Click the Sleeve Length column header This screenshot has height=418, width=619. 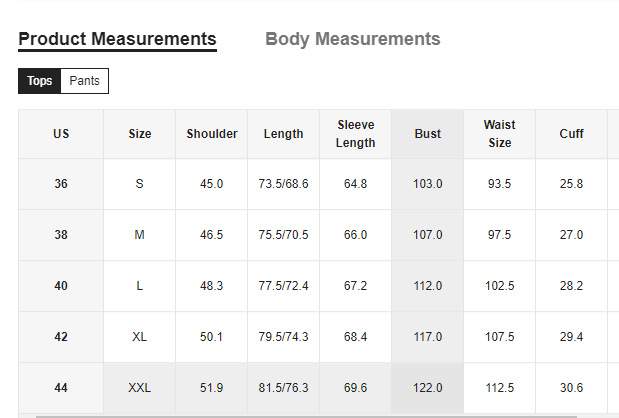coord(356,134)
